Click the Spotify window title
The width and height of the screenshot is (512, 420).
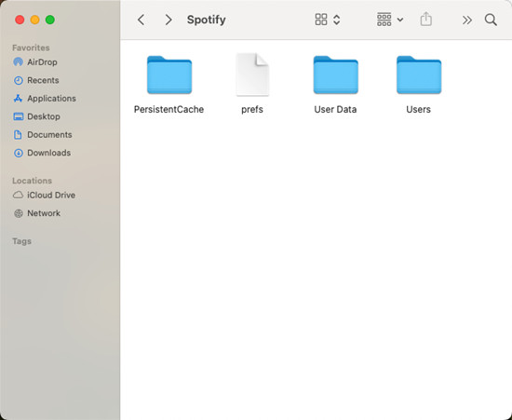coord(207,20)
